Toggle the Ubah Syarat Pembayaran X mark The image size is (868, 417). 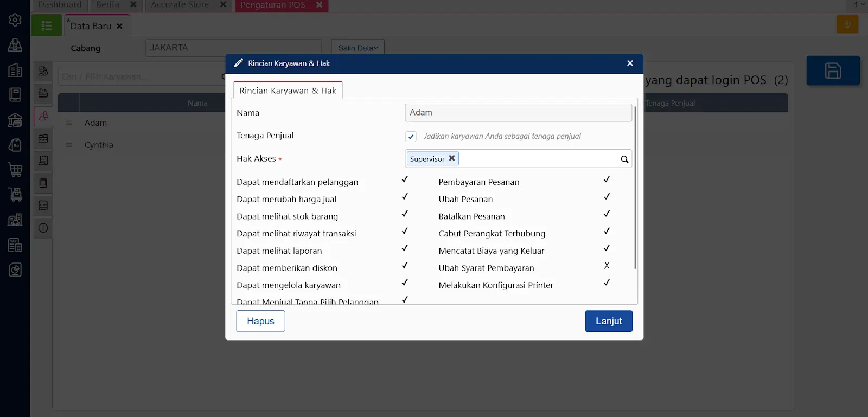[607, 266]
